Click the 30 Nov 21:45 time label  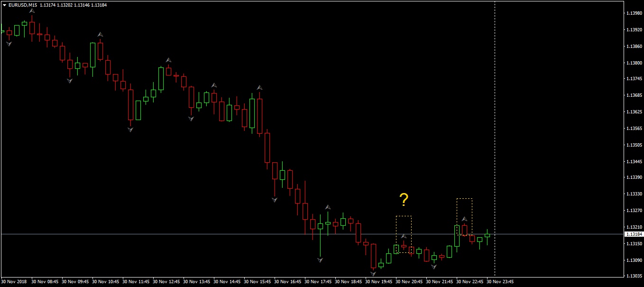(x=440, y=281)
